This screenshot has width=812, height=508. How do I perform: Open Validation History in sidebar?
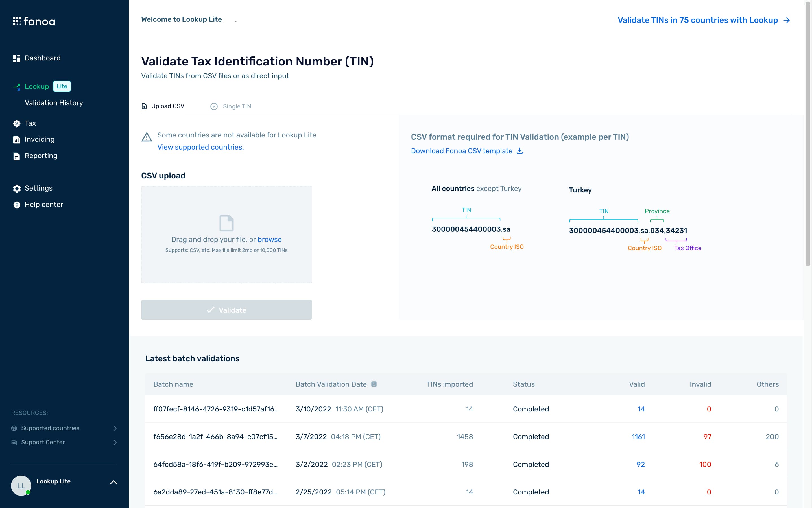tap(54, 103)
